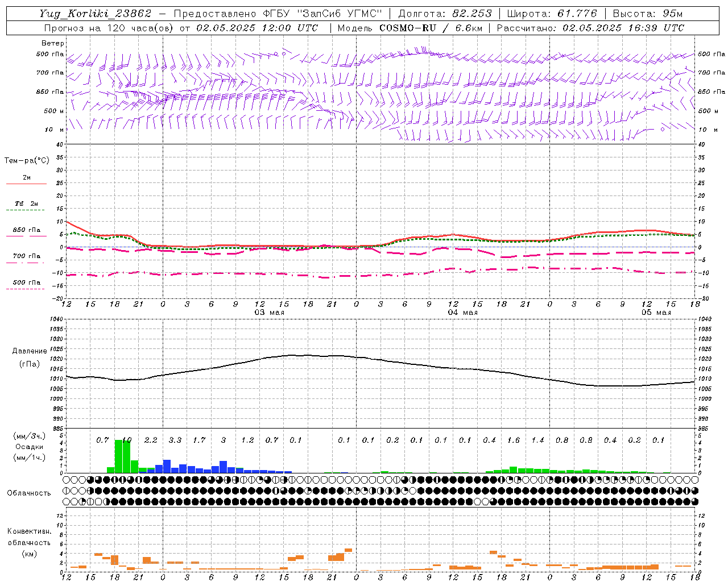Viewport: 728px width, 582px height.
Task: Click the Конвективн. convective cloud label
Action: [29, 531]
